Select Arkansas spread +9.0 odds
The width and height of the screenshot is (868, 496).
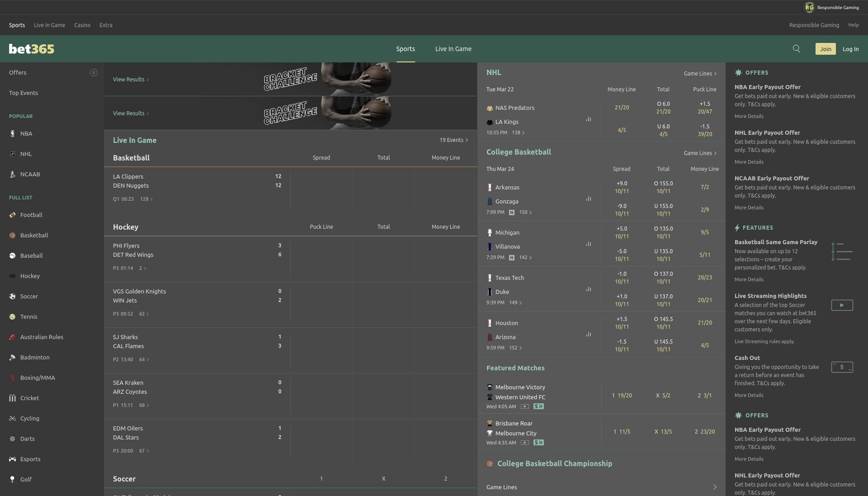click(622, 187)
